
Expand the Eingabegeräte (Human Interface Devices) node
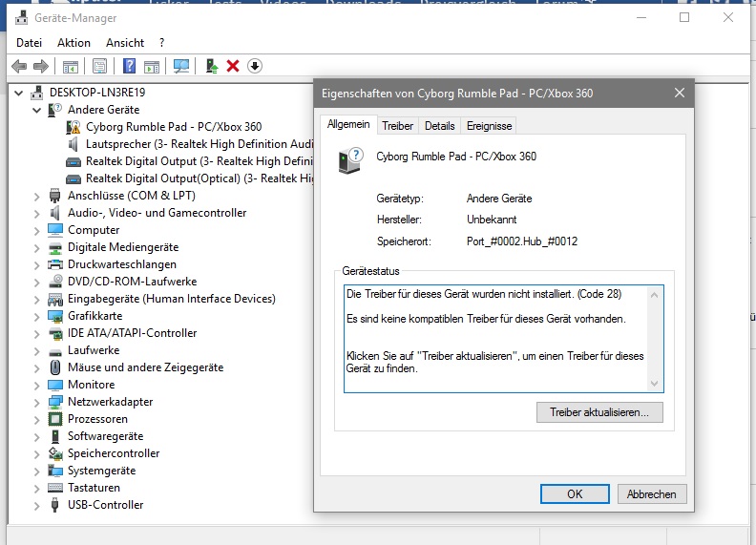pos(36,300)
